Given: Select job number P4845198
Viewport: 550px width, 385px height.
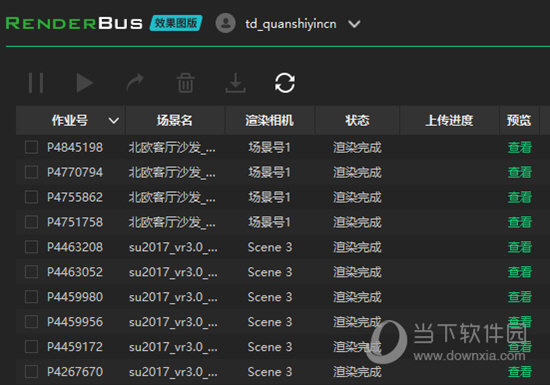Looking at the screenshot, I should tap(75, 147).
